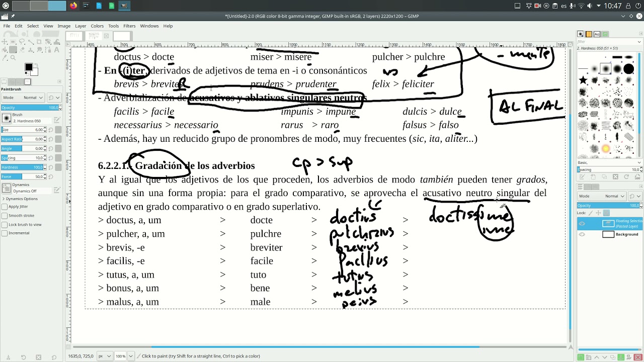
Task: Reset the Force value to default
Action: pos(51,176)
